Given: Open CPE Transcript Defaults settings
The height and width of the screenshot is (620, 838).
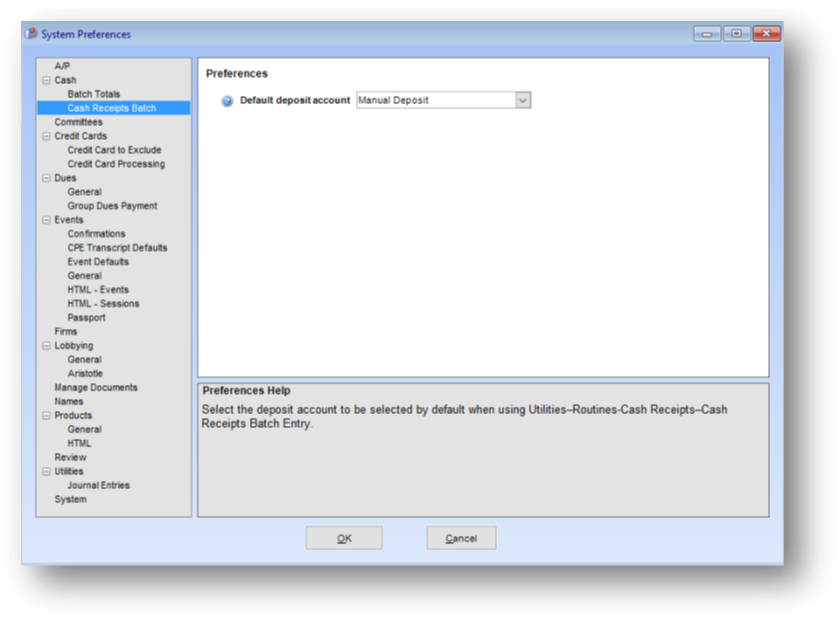Looking at the screenshot, I should (x=117, y=248).
